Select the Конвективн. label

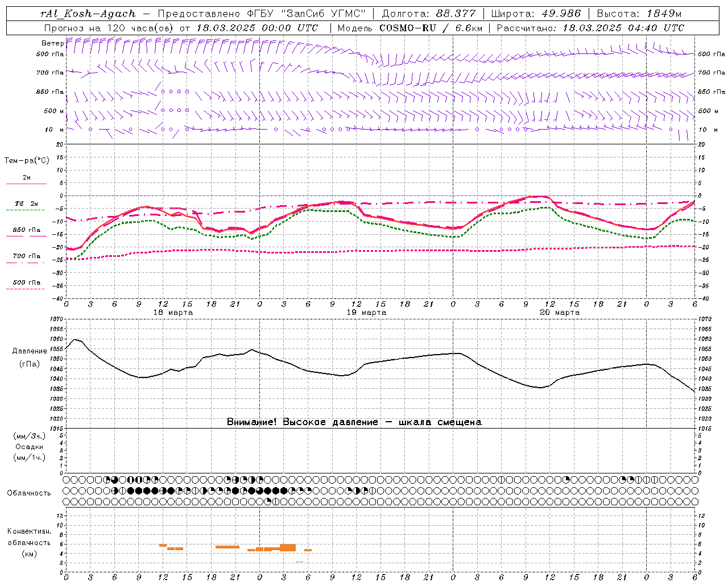point(29,531)
